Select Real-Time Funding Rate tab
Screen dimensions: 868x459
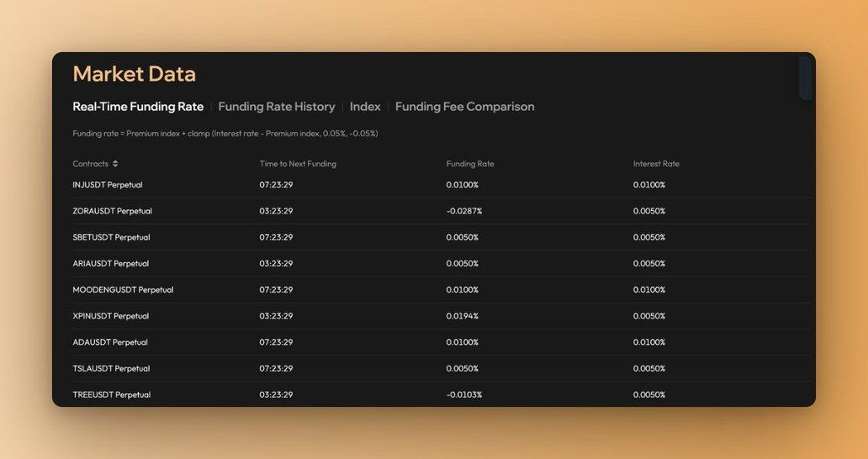point(138,107)
